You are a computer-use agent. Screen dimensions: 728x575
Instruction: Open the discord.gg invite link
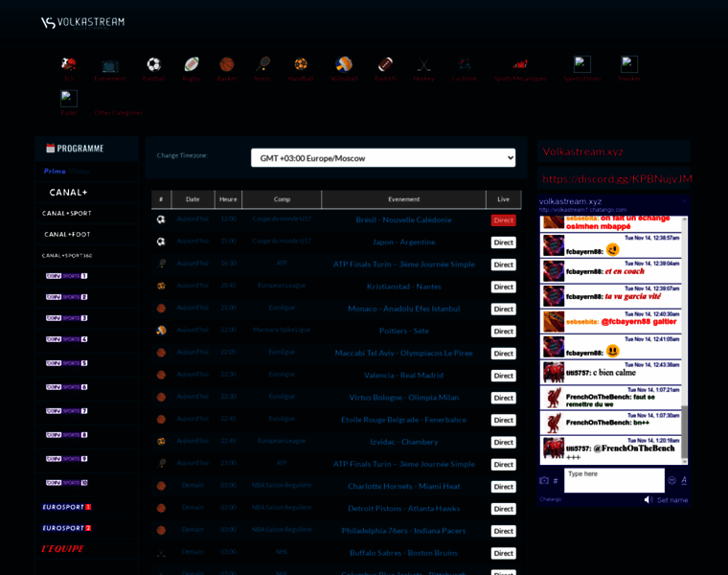click(x=617, y=179)
